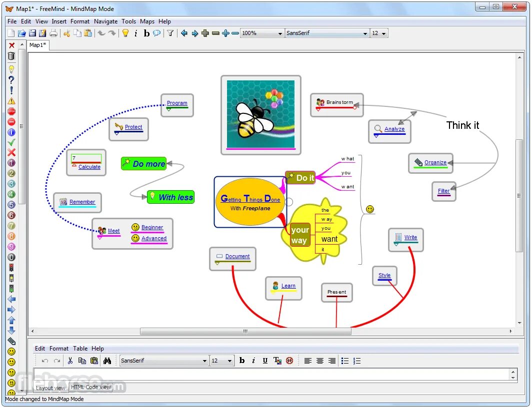
Task: Open a file with the folder icon
Action: [x=21, y=33]
